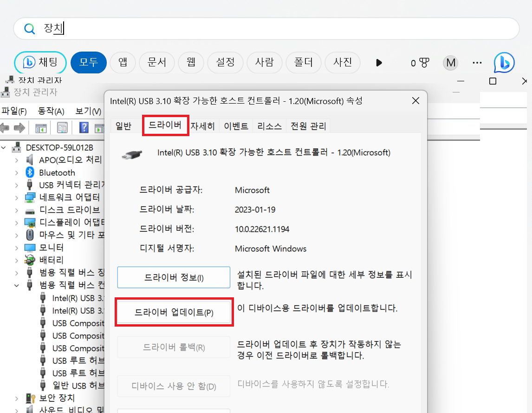Screen dimensions: 532x413
Task: Select the 모니터 icon in the tree
Action: tap(30, 248)
